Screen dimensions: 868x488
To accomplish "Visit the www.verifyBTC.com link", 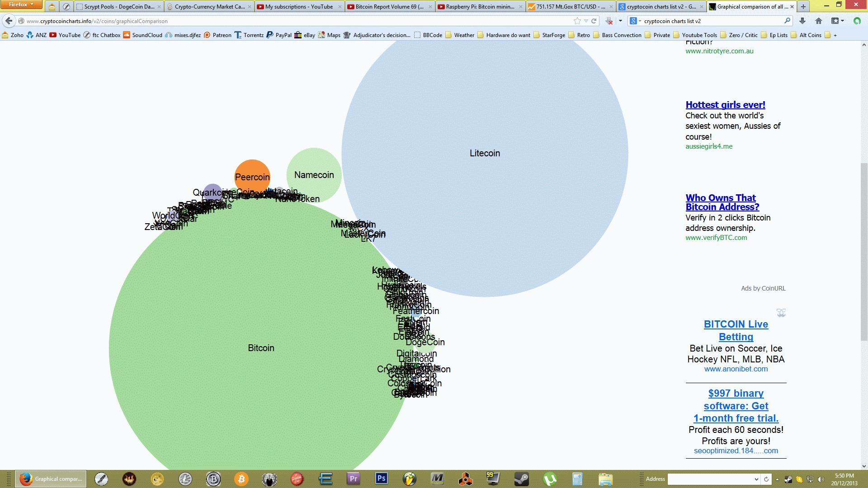I will click(x=716, y=238).
